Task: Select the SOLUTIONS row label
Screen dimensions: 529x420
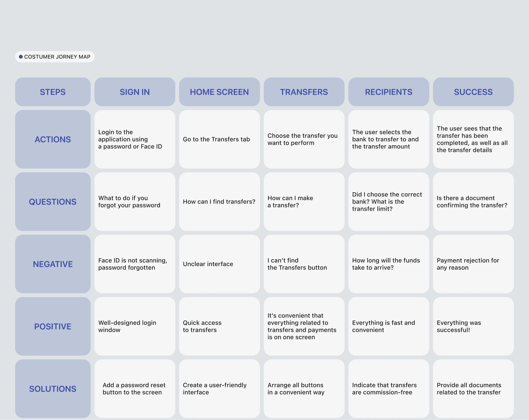Action: tap(53, 389)
